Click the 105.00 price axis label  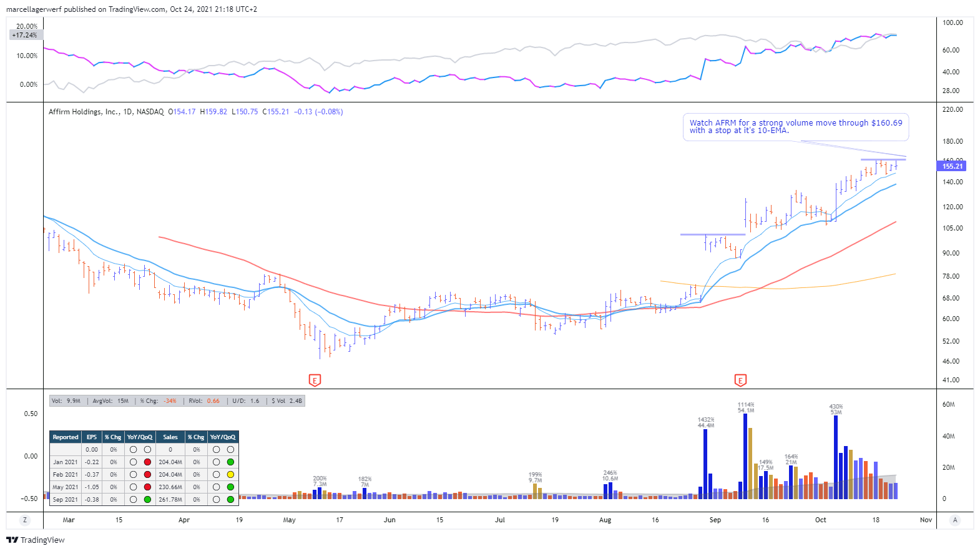[953, 228]
